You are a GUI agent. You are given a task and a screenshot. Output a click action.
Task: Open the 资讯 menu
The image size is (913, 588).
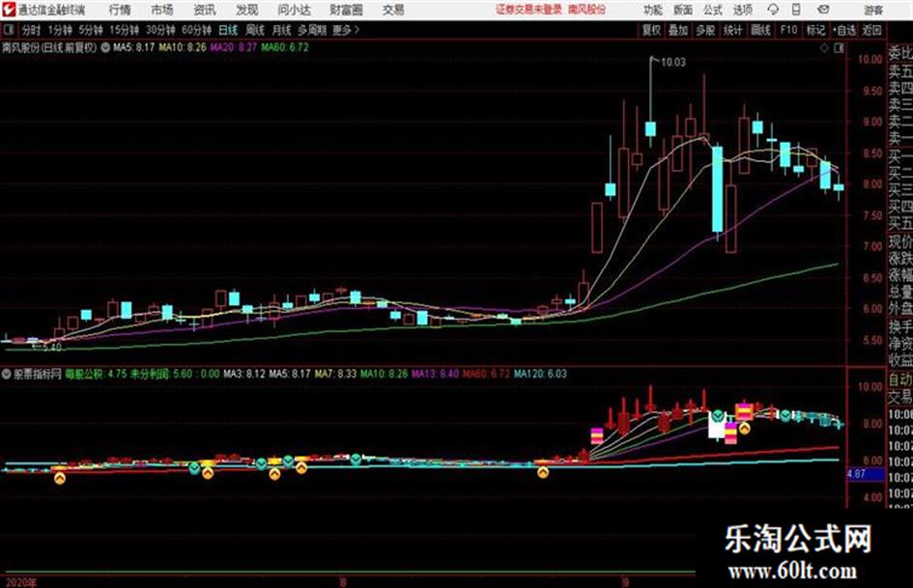tap(205, 10)
